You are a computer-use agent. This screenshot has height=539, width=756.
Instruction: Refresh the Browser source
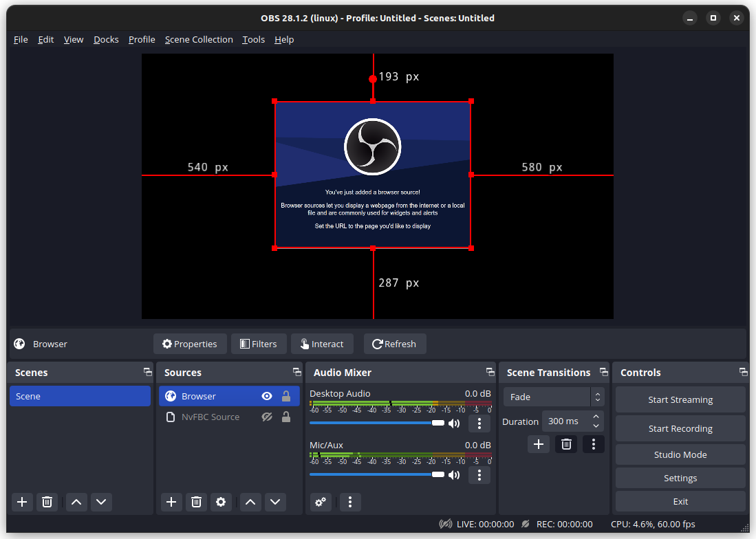pyautogui.click(x=395, y=344)
